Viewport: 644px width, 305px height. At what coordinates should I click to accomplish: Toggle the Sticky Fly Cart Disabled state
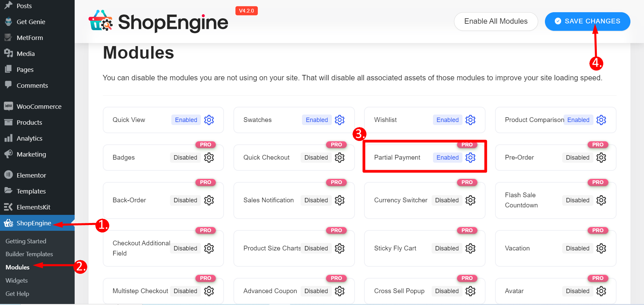pos(447,248)
